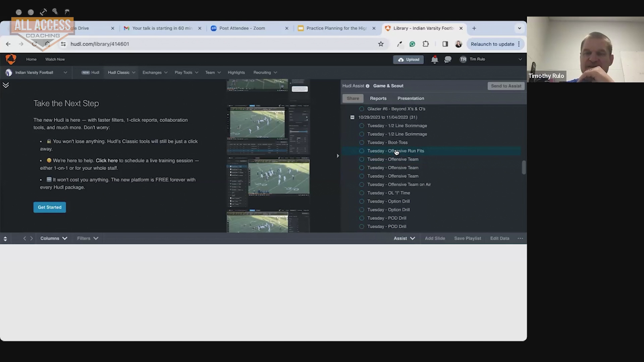Image resolution: width=644 pixels, height=362 pixels.
Task: Collapse the 10/29/2023 to 11/04/2023 group
Action: click(352, 117)
